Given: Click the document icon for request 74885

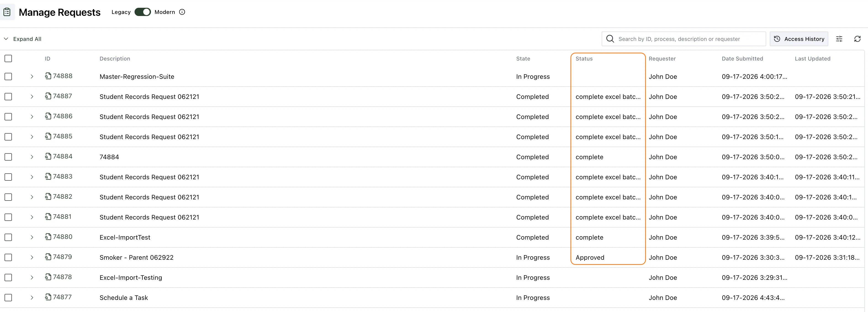Looking at the screenshot, I should (x=48, y=136).
